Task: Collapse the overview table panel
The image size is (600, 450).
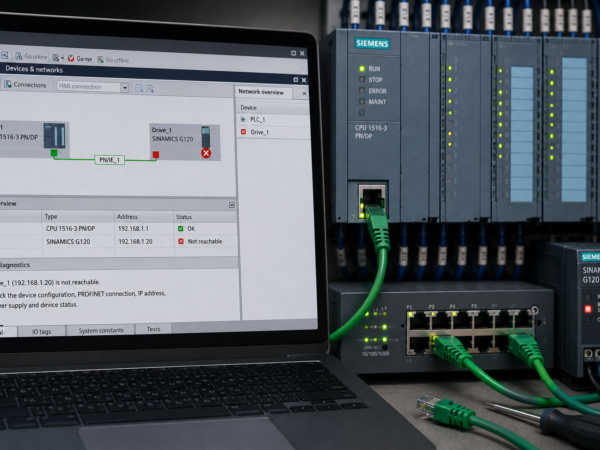Action: pos(232,205)
